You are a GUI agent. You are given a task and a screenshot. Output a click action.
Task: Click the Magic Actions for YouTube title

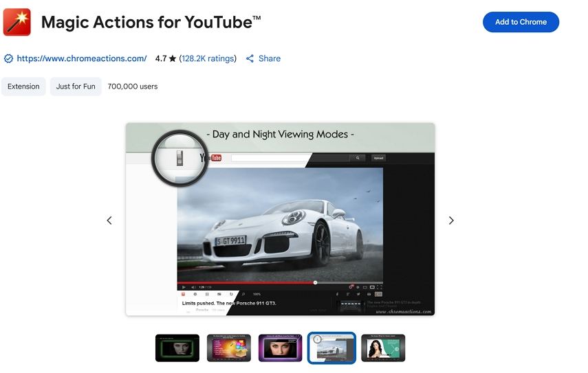[x=151, y=22]
